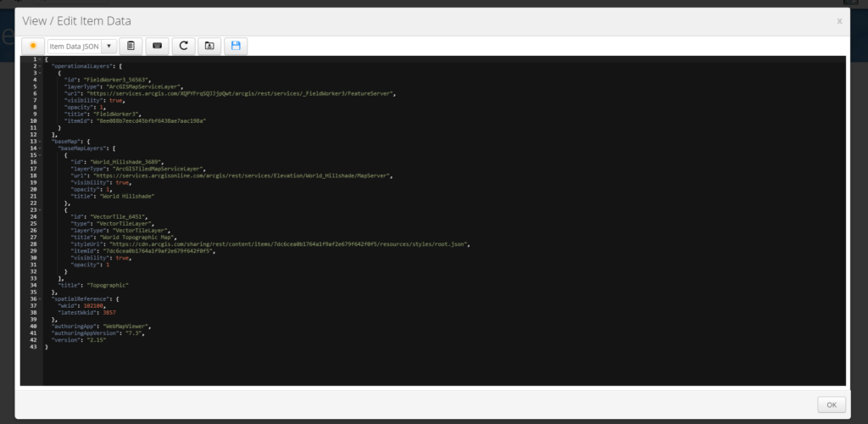
Task: Click the Item Data JSON text field
Action: (74, 46)
